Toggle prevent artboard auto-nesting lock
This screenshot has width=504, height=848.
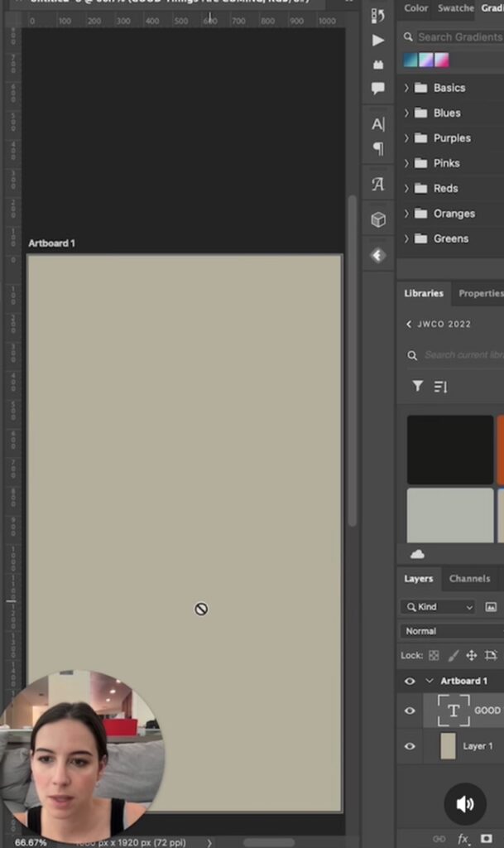[x=491, y=656]
